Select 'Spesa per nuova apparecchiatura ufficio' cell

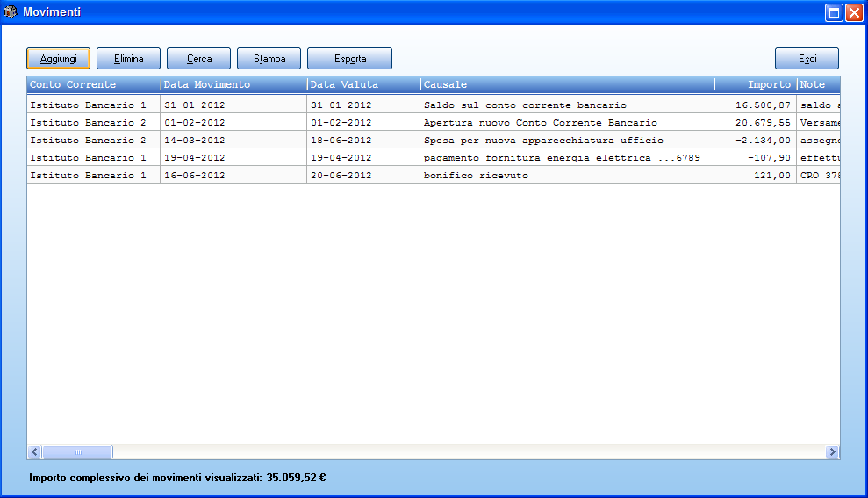(567, 141)
